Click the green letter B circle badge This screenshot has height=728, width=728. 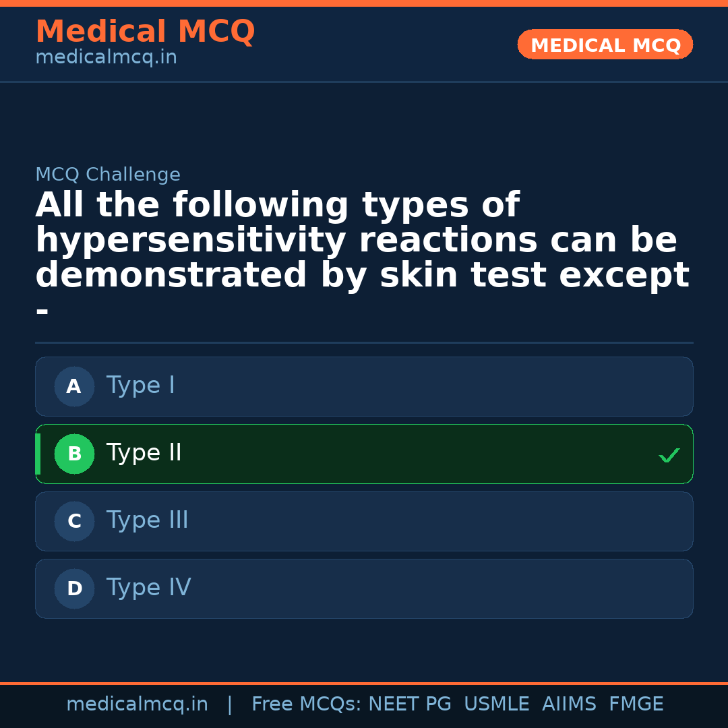[x=74, y=454]
